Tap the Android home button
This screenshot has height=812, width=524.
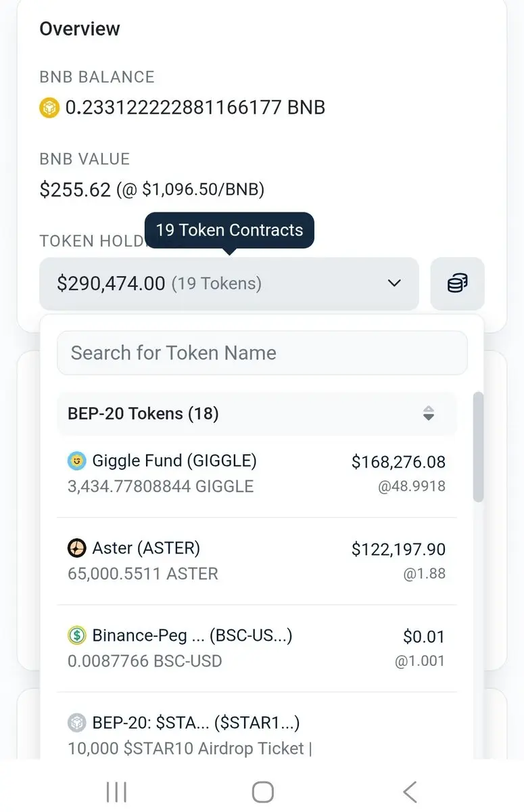[x=262, y=792]
